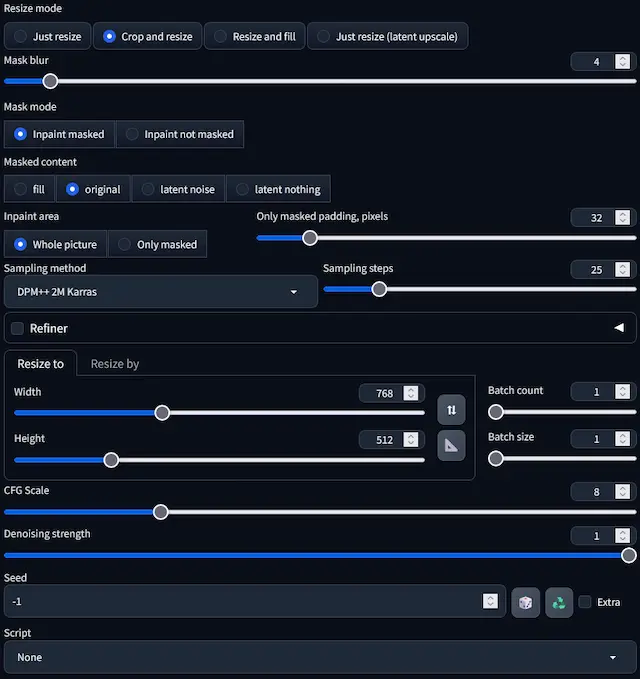Click the green recycle seed icon
Viewport: 640px width, 679px height.
pos(558,602)
